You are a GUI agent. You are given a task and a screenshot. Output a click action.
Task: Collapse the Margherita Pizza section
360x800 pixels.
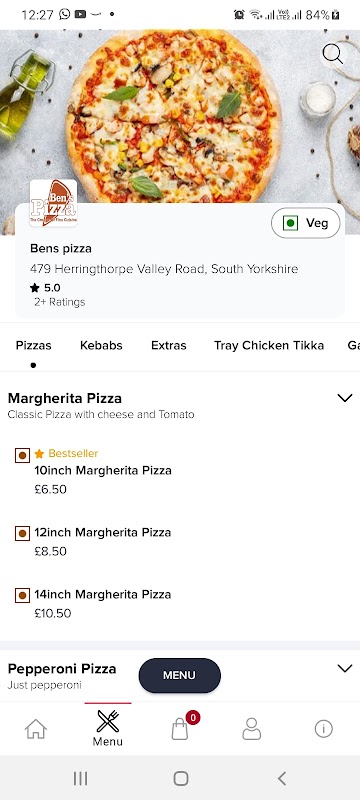[345, 398]
